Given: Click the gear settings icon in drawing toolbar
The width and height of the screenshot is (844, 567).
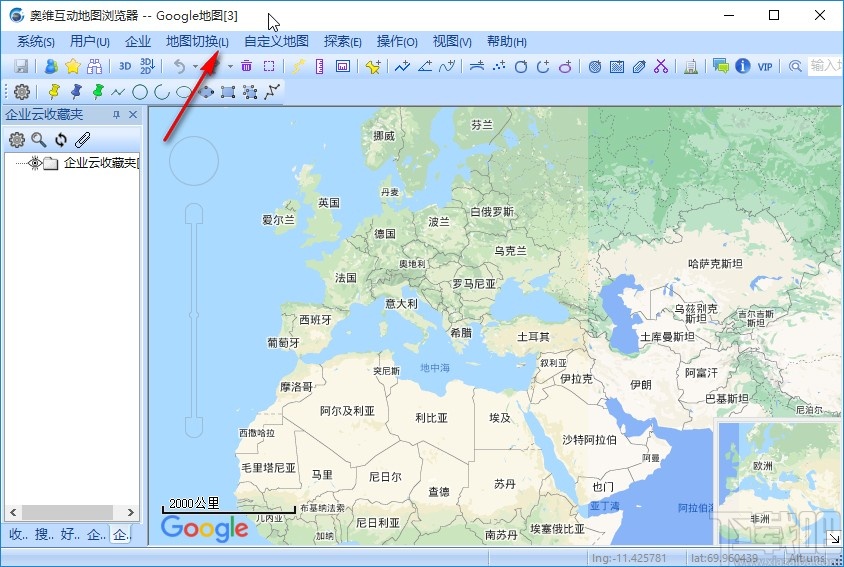Looking at the screenshot, I should coord(22,92).
